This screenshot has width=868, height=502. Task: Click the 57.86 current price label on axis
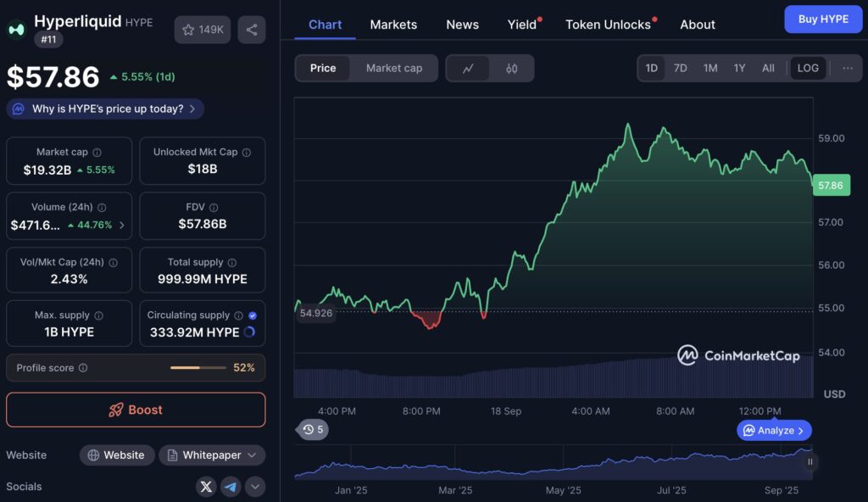831,185
